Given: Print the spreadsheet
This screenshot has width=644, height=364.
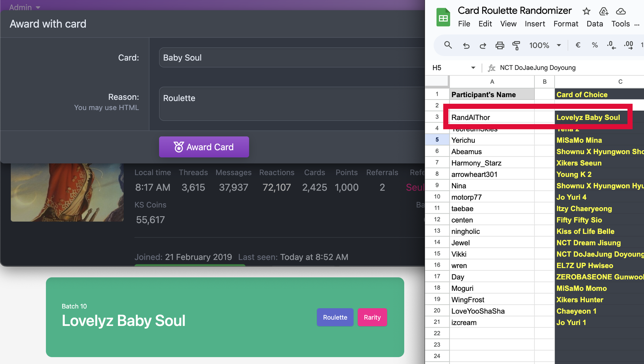Looking at the screenshot, I should point(500,45).
